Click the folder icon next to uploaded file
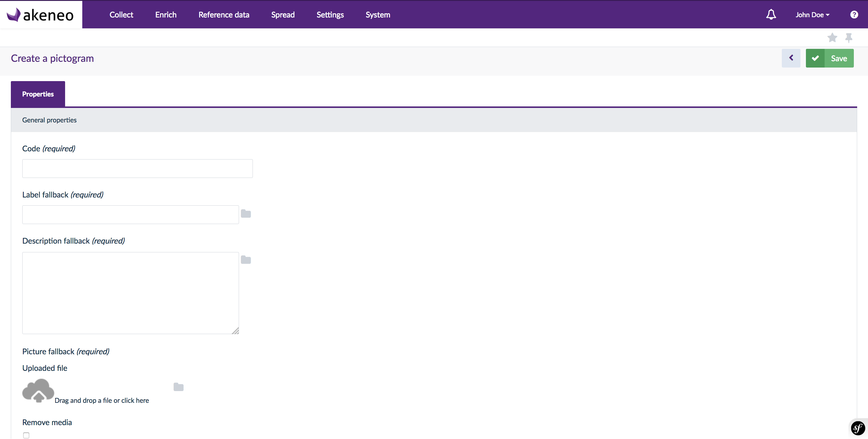The height and width of the screenshot is (439, 868). point(178,386)
